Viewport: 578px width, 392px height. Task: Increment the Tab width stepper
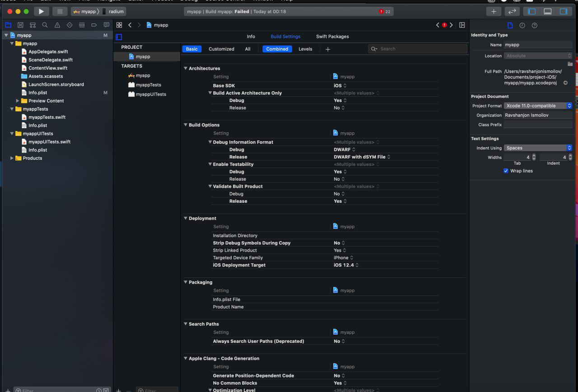534,155
